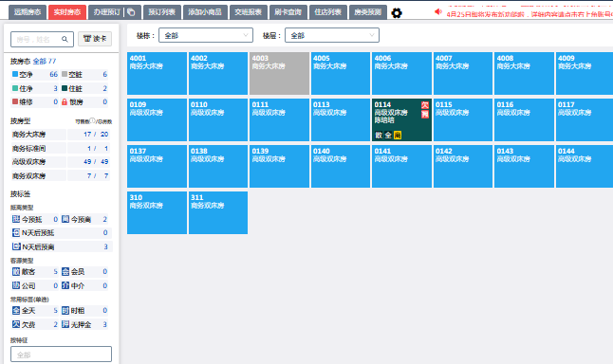The image size is (613, 364).
Task: Open 交班报表 tab
Action: tap(249, 12)
